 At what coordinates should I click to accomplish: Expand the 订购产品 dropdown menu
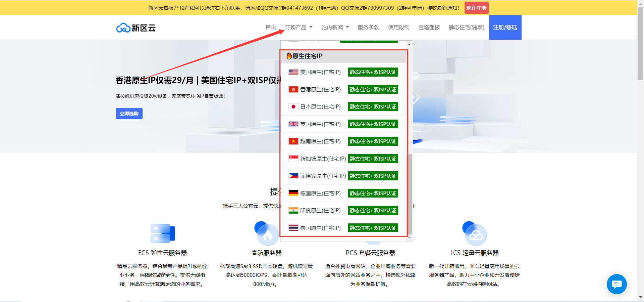click(298, 28)
